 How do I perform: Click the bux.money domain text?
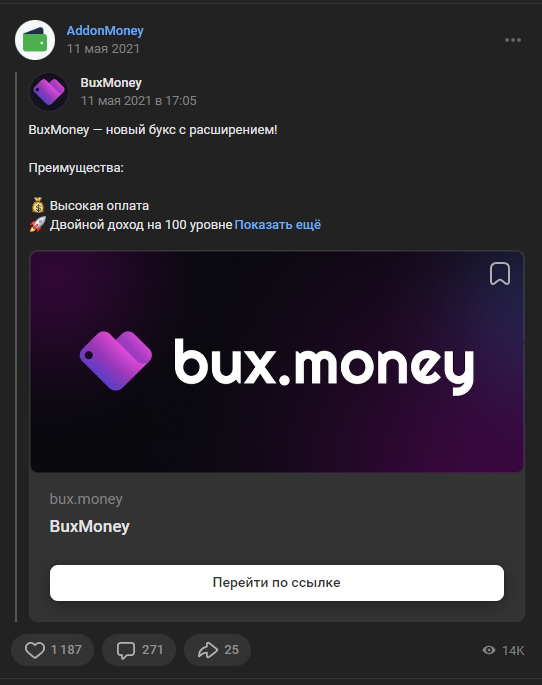[86, 499]
